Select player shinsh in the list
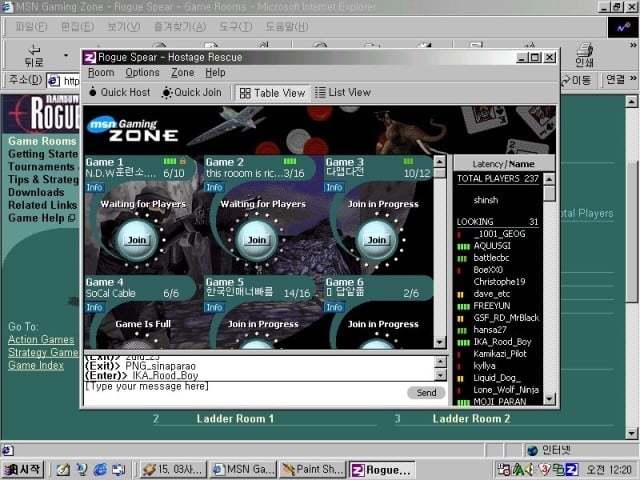Screen dimensions: 640x480 coord(486,200)
